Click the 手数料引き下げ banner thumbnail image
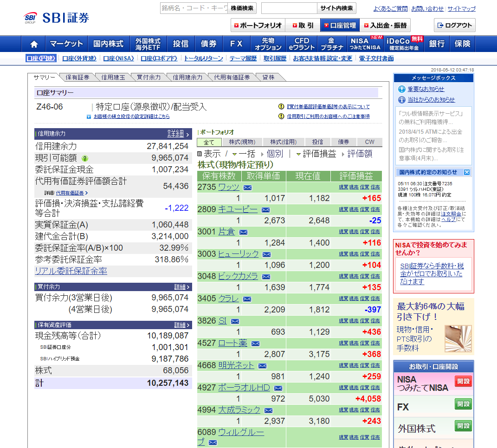Image resolution: width=497 pixels, height=448 pixels. coord(458,338)
